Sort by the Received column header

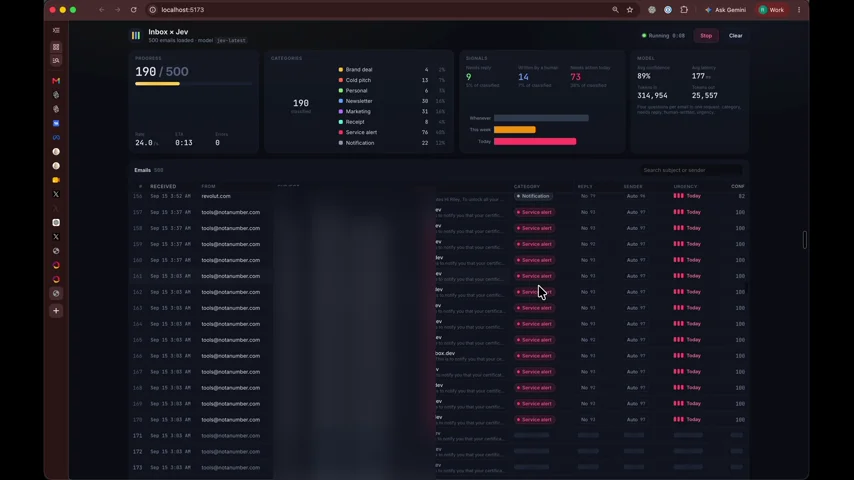coord(163,186)
